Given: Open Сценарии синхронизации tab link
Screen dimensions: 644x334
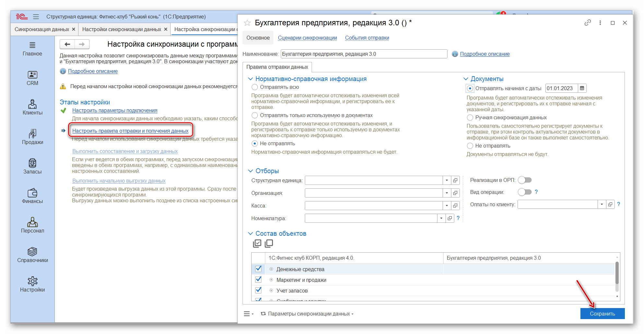Looking at the screenshot, I should [x=307, y=38].
